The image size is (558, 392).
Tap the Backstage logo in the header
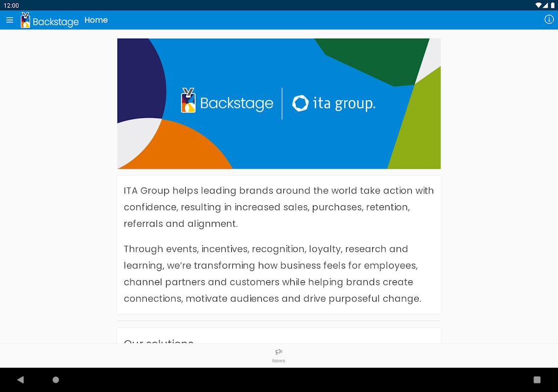(x=50, y=20)
